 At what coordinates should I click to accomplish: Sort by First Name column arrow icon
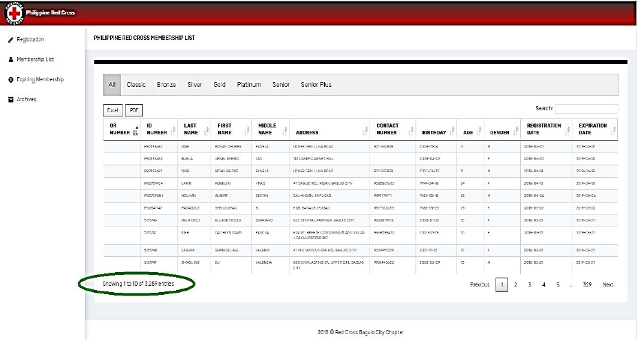[247, 131]
